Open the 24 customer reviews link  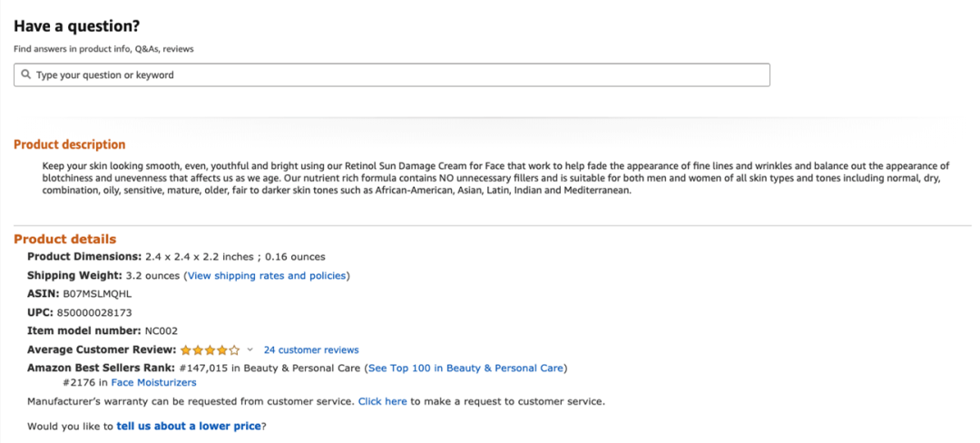tap(311, 349)
